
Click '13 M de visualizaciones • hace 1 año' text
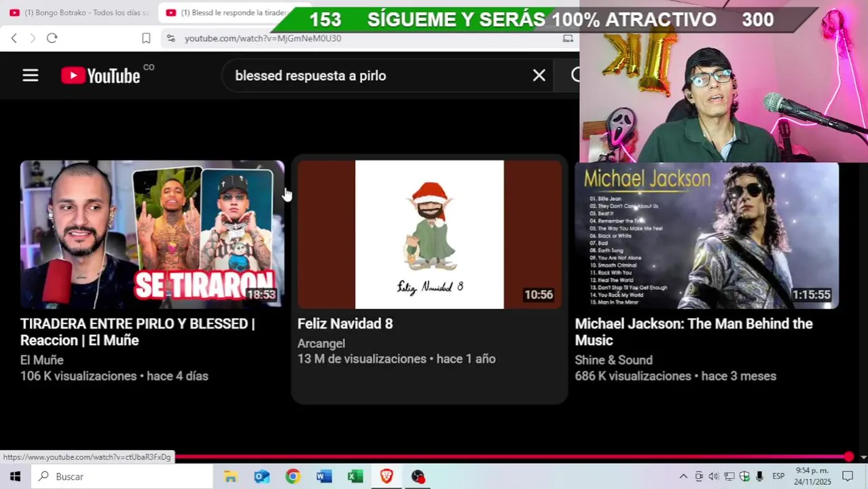tap(397, 359)
